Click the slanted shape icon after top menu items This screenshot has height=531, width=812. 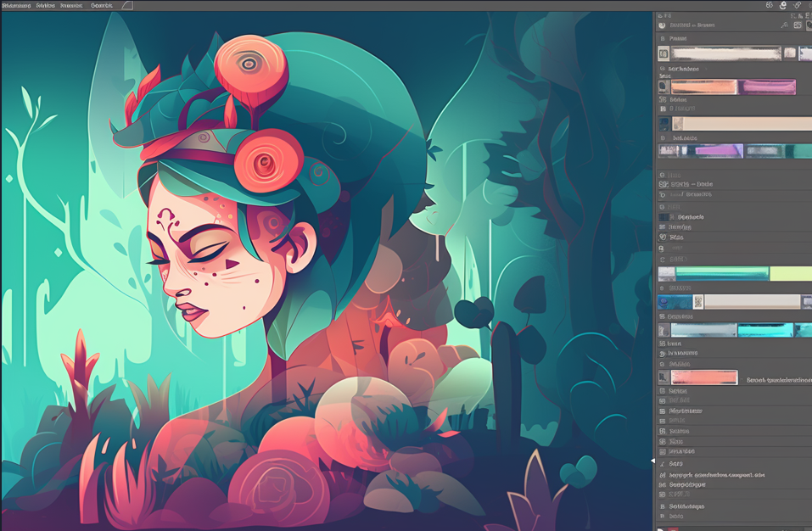pyautogui.click(x=127, y=6)
